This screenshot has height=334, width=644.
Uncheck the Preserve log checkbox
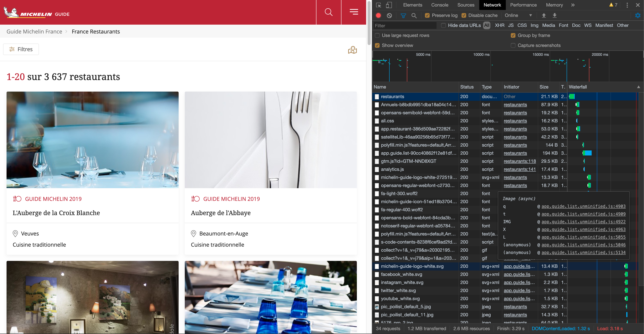coord(427,16)
